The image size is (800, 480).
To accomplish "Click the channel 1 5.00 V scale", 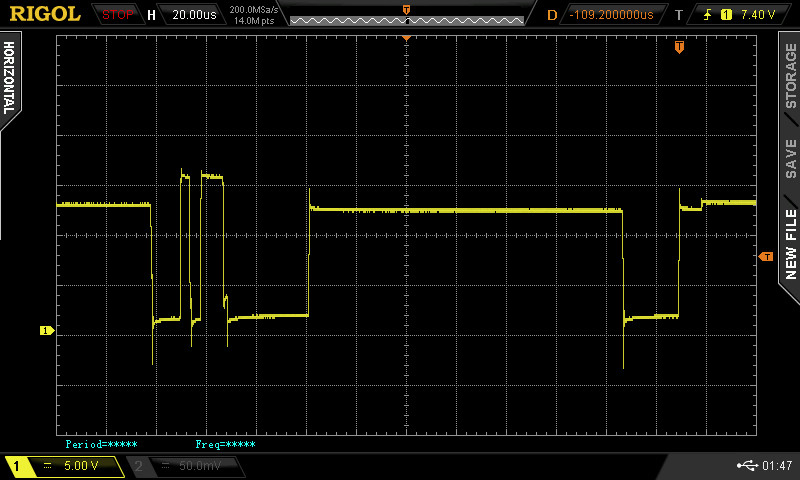I will pyautogui.click(x=82, y=465).
